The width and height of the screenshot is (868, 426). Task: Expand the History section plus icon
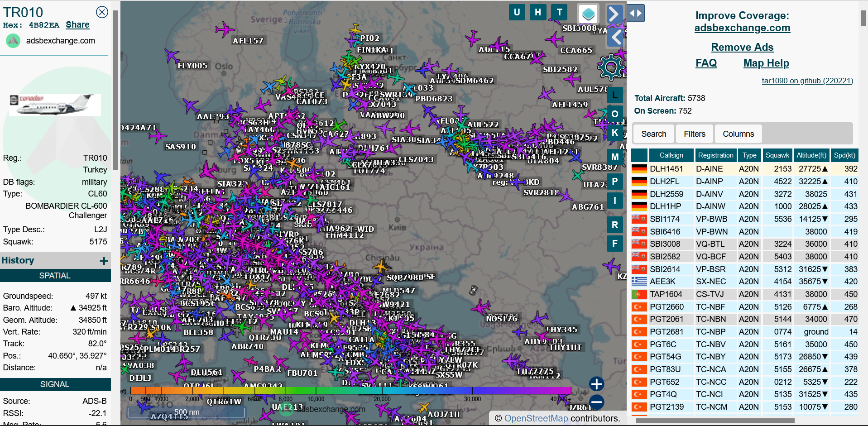coord(104,261)
